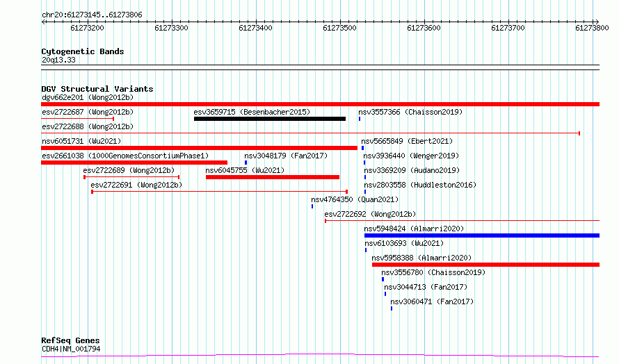
Task: Click nsv3044713 (Fan2017) variant label
Action: (x=426, y=287)
